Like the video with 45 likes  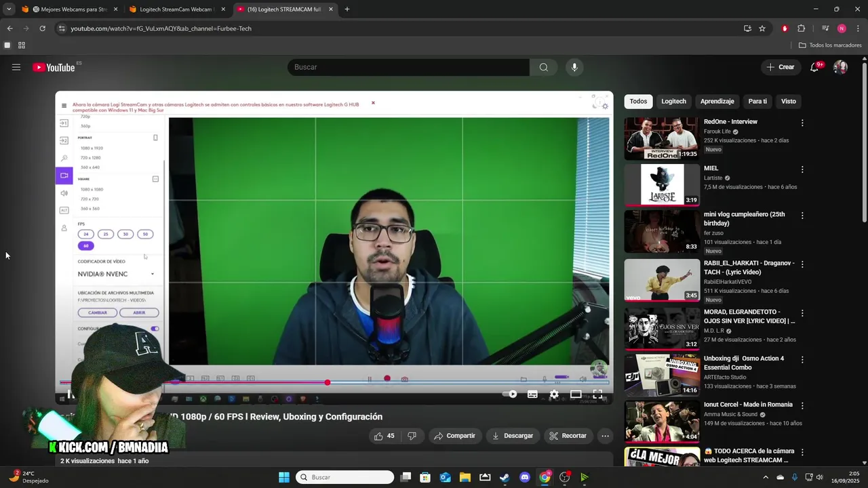(x=384, y=436)
